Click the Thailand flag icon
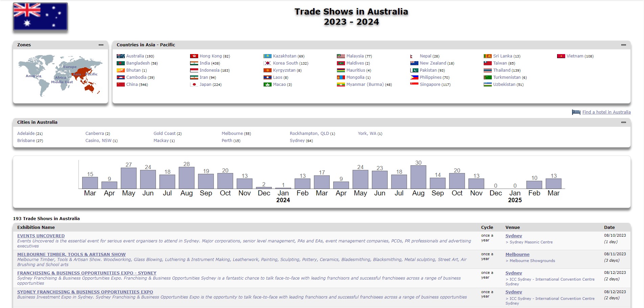Viewport: 644px width, 308px height. [488, 70]
